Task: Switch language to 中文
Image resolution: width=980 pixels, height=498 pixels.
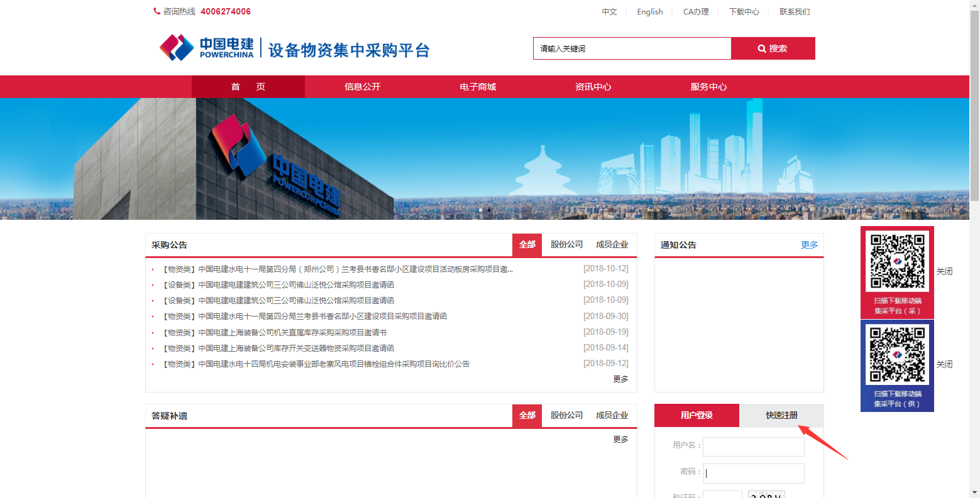Action: 609,12
